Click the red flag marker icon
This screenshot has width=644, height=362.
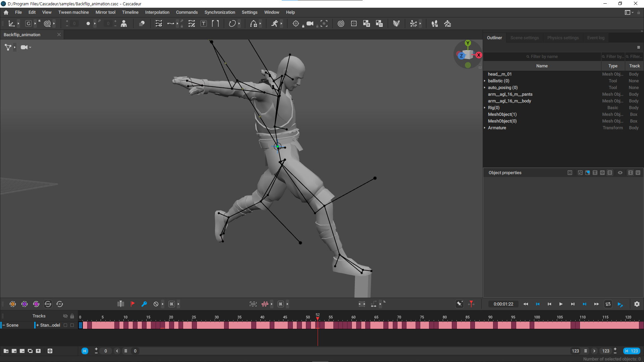point(132,304)
